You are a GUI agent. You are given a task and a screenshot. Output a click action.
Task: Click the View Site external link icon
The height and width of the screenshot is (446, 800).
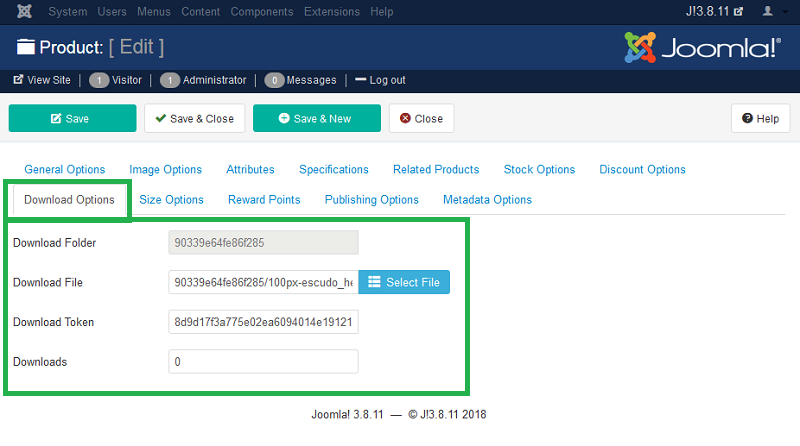click(x=18, y=80)
